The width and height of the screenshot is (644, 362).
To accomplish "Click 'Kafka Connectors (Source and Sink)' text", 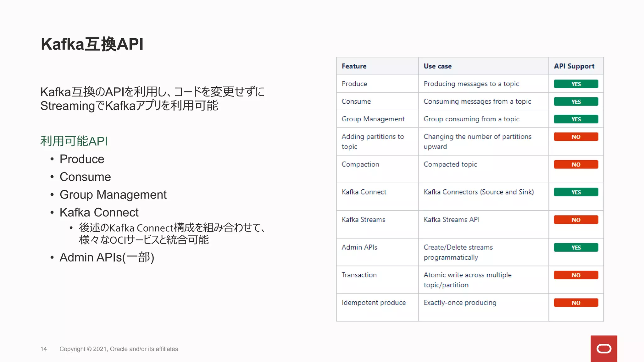I will [x=479, y=192].
